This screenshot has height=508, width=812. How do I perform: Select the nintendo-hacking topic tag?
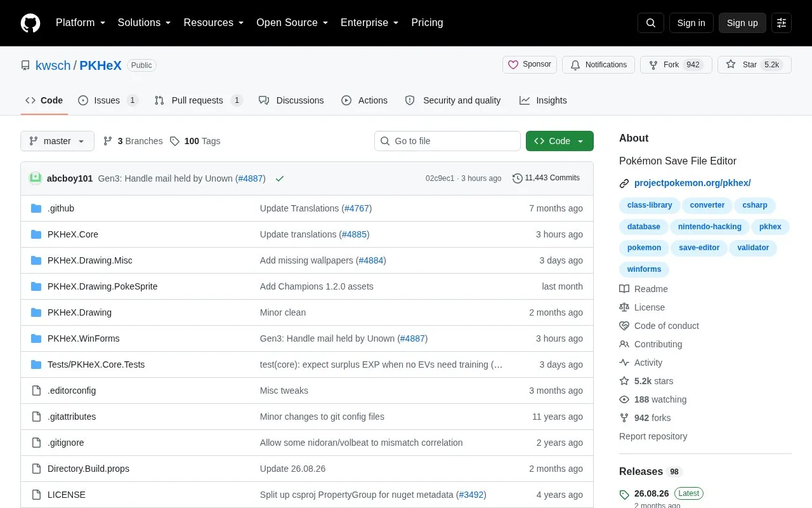click(x=710, y=227)
